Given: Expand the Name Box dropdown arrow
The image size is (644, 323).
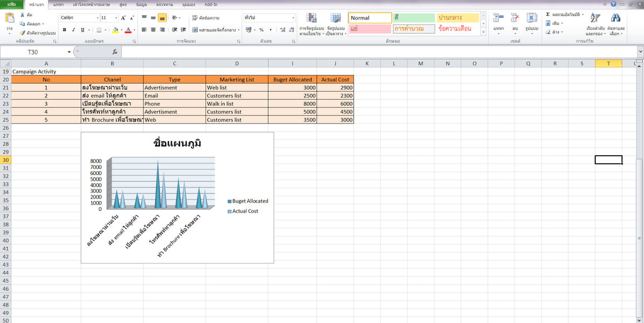Looking at the screenshot, I should (69, 52).
